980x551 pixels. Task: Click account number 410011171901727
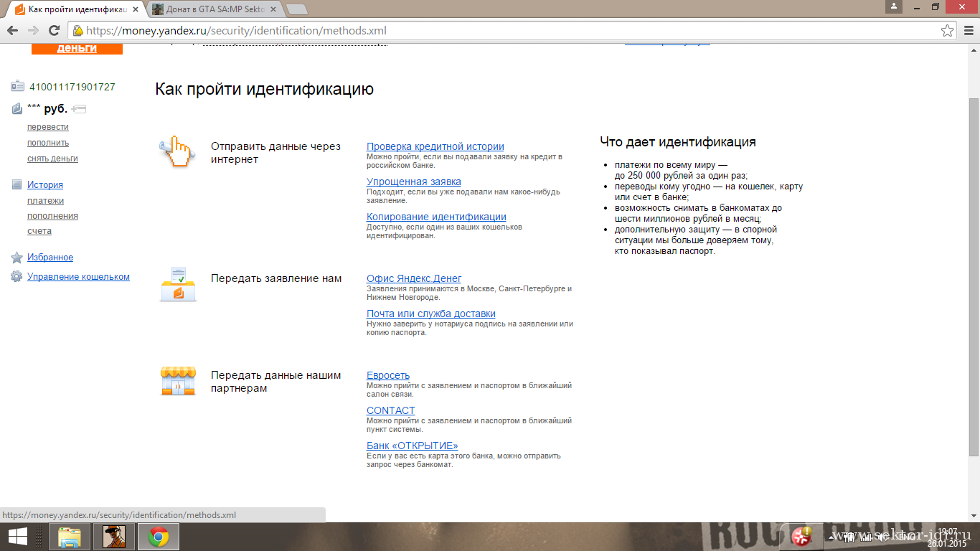tap(72, 87)
